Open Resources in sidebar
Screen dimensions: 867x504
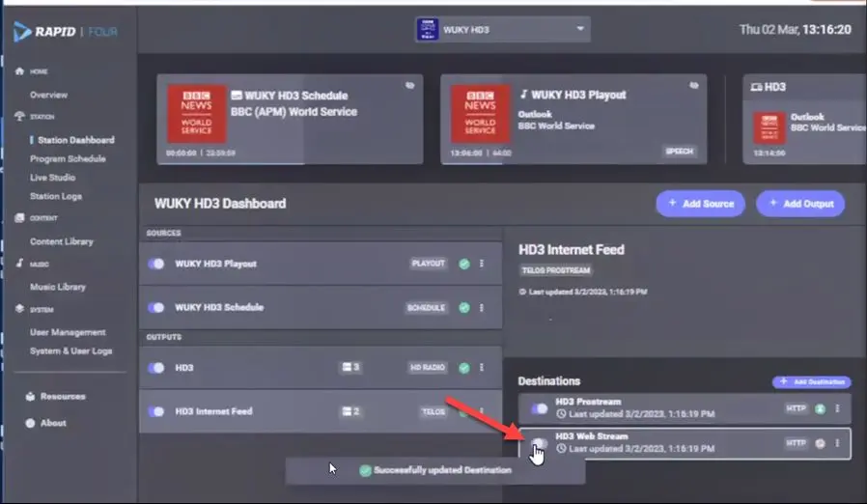click(x=63, y=396)
